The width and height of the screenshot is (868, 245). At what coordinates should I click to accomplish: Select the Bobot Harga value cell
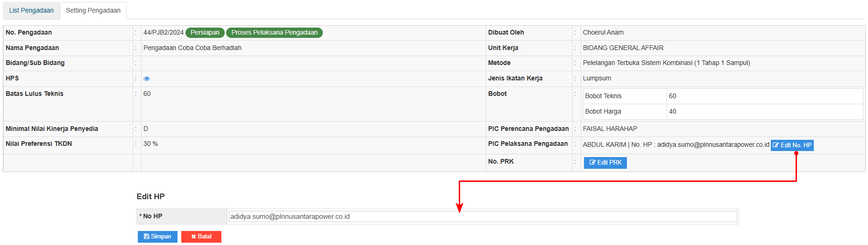(x=764, y=111)
